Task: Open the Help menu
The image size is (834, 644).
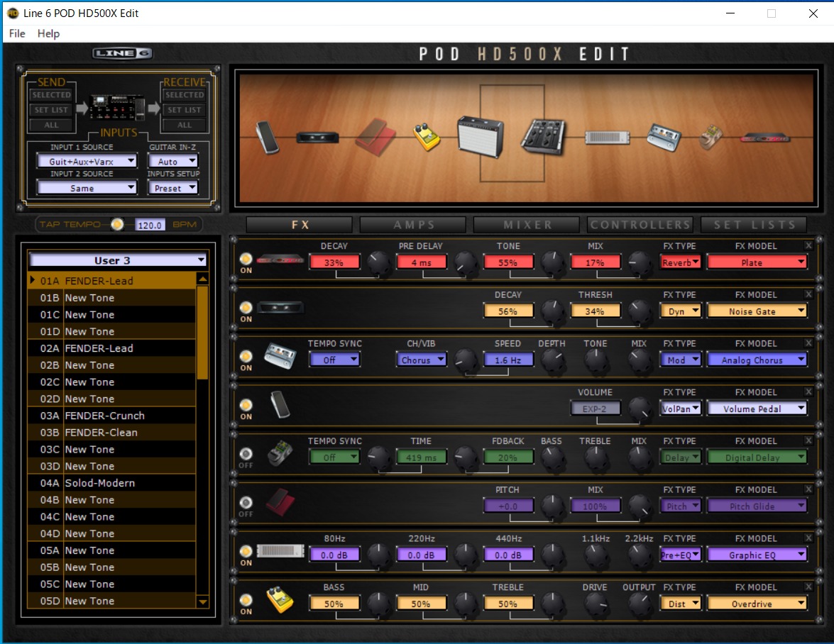Action: click(48, 33)
